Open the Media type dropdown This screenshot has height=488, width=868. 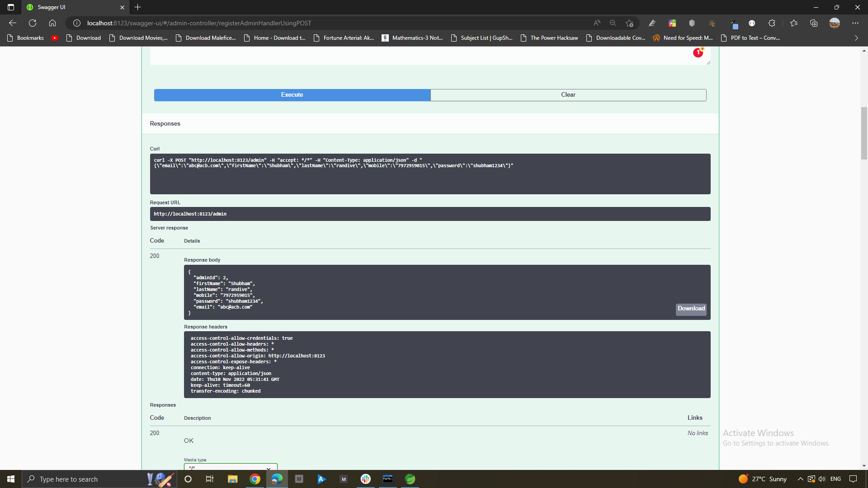(x=231, y=469)
